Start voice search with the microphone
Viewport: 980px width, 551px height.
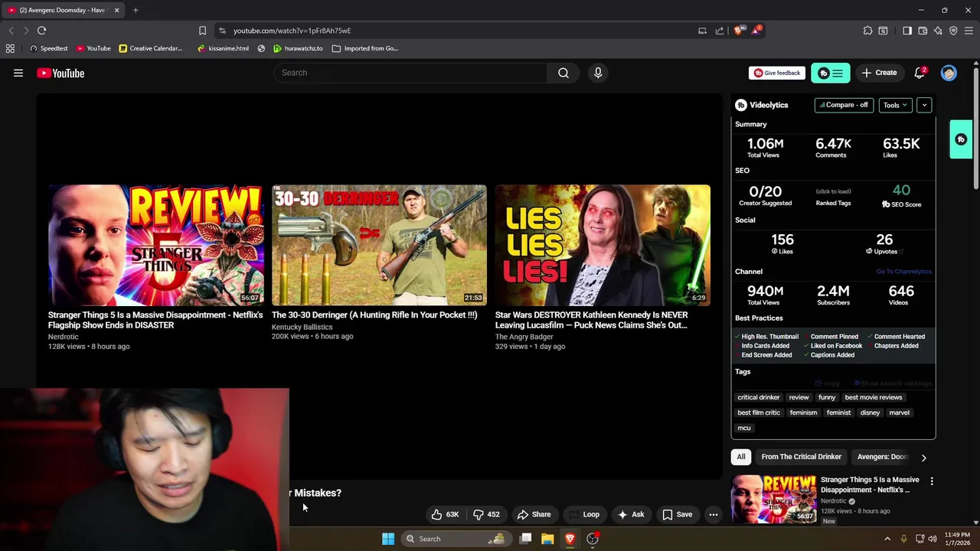598,73
